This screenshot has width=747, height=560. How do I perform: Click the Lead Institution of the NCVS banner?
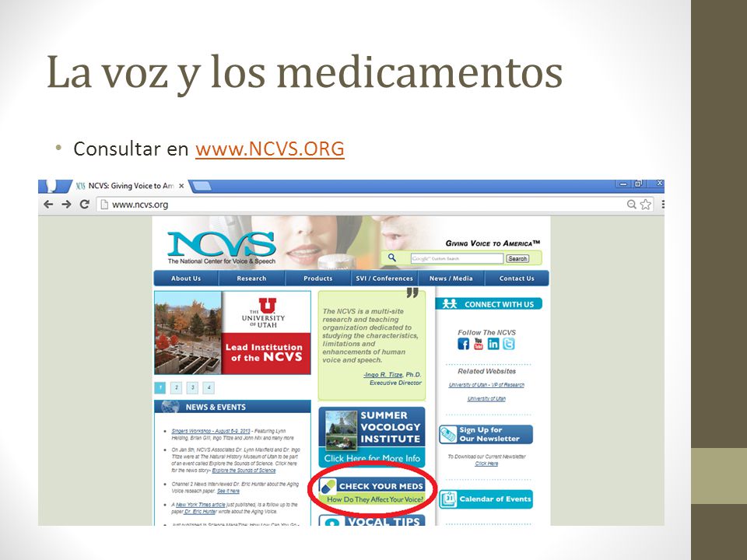[x=266, y=353]
